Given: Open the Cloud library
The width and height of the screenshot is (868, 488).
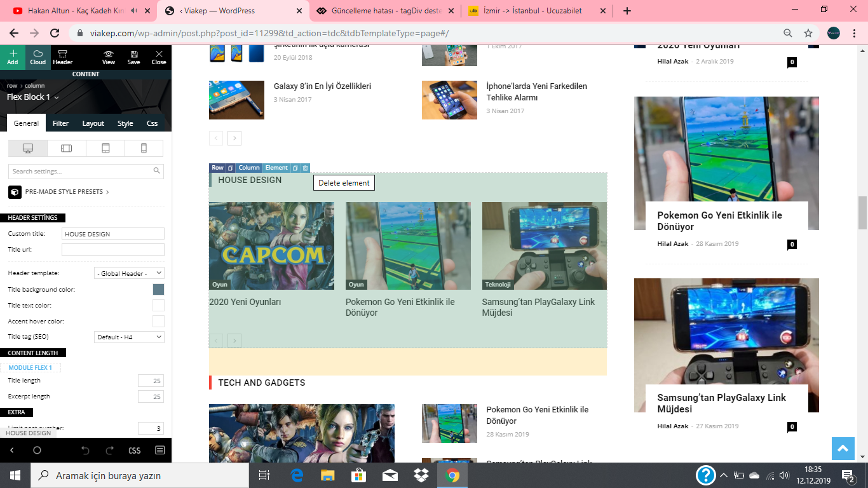Looking at the screenshot, I should click(x=38, y=57).
